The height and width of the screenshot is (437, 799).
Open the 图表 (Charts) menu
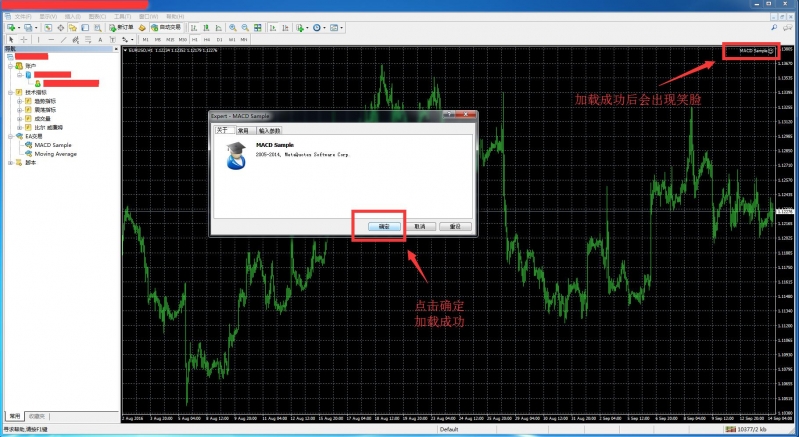click(x=97, y=17)
